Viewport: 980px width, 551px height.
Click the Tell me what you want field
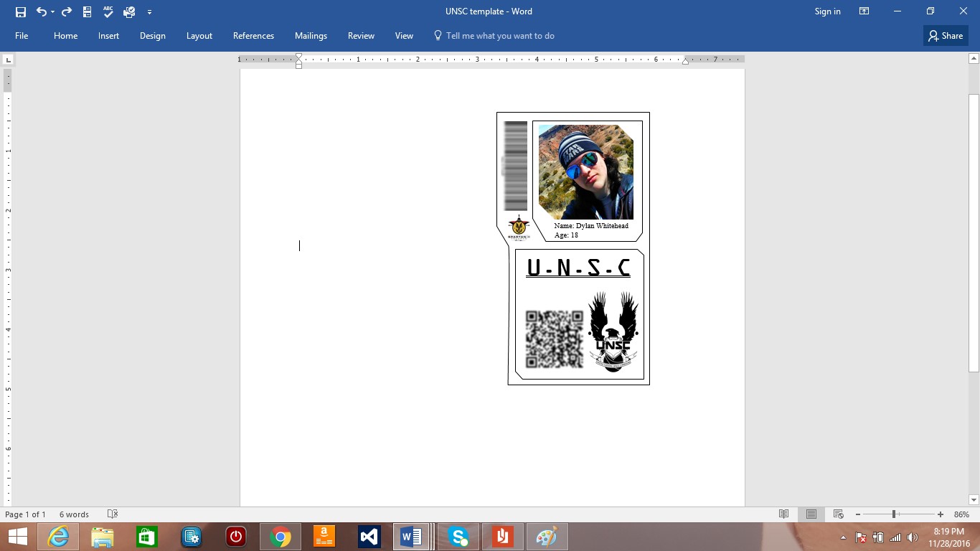coord(500,36)
